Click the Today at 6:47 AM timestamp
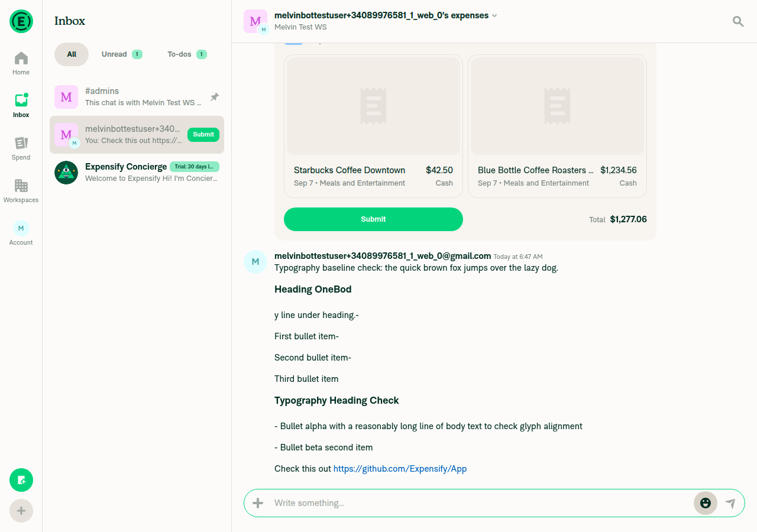This screenshot has height=532, width=757. [x=518, y=257]
